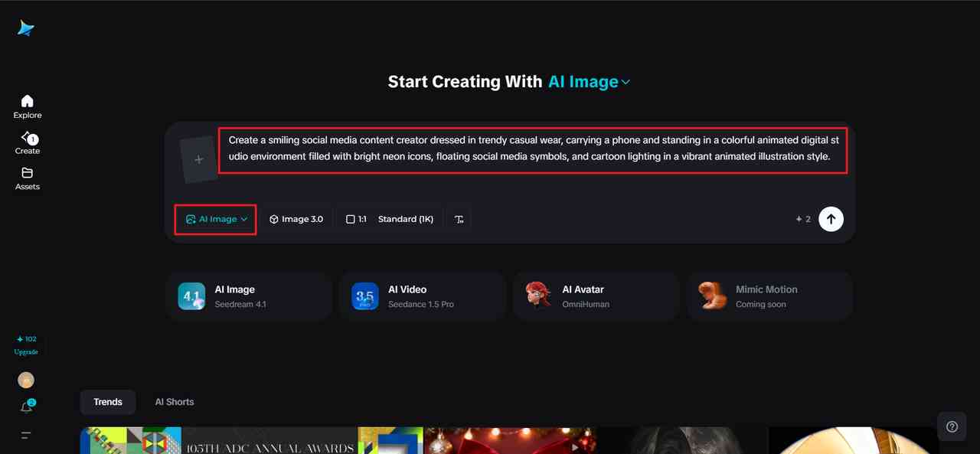Open the ADC Annual Awards thumbnail

(251, 440)
